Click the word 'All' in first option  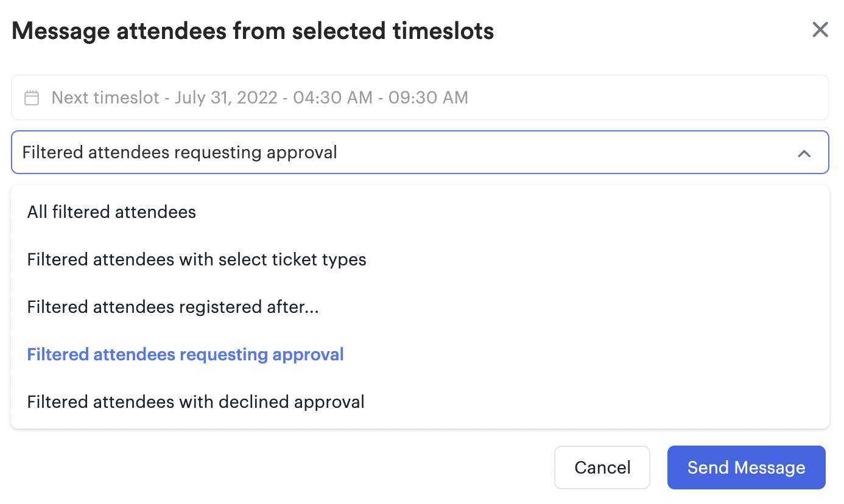(x=37, y=212)
